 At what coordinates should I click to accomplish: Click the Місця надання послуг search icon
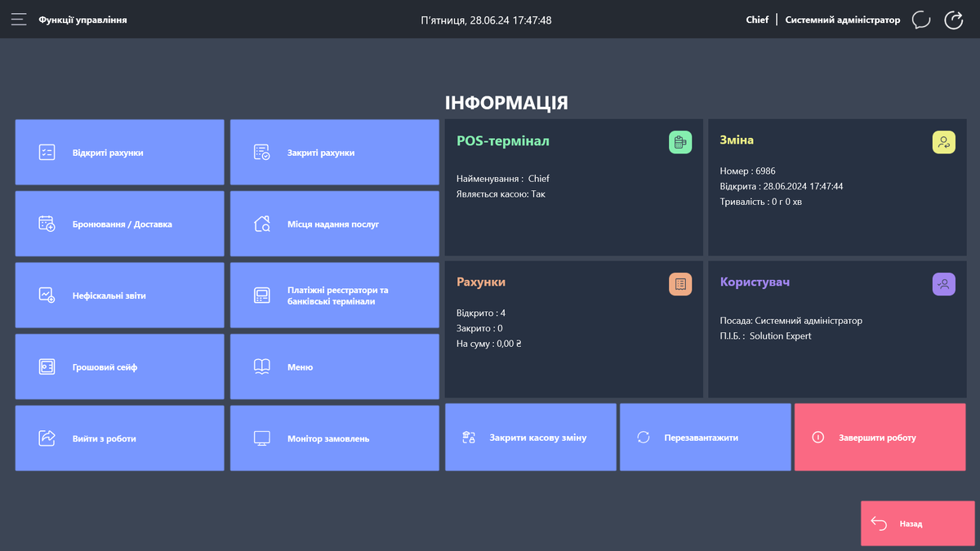(x=263, y=224)
